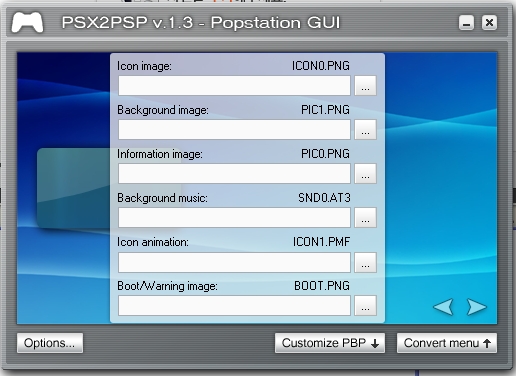Open the Options dialog

pyautogui.click(x=50, y=343)
